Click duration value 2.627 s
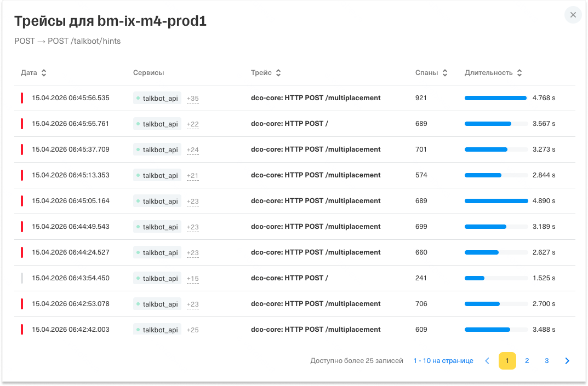The width and height of the screenshot is (588, 386). [544, 252]
